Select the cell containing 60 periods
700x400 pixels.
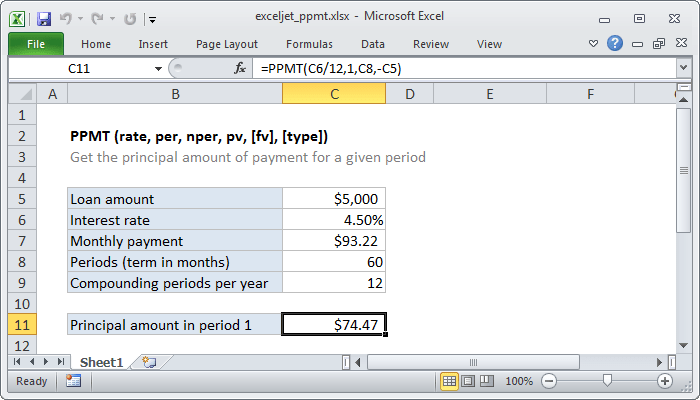(x=334, y=262)
